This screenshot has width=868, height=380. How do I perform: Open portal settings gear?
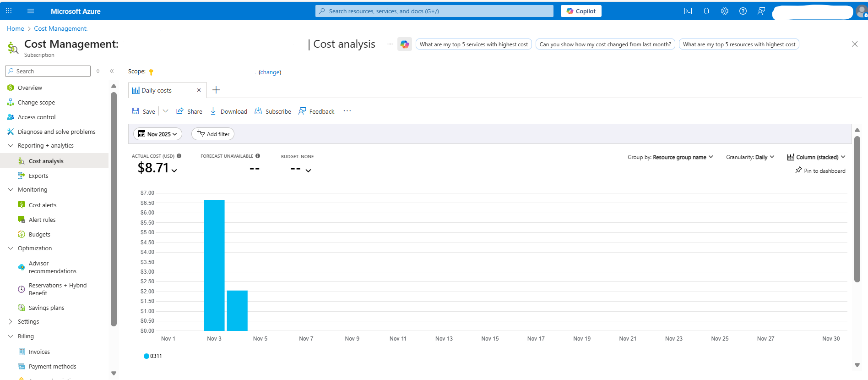[725, 11]
